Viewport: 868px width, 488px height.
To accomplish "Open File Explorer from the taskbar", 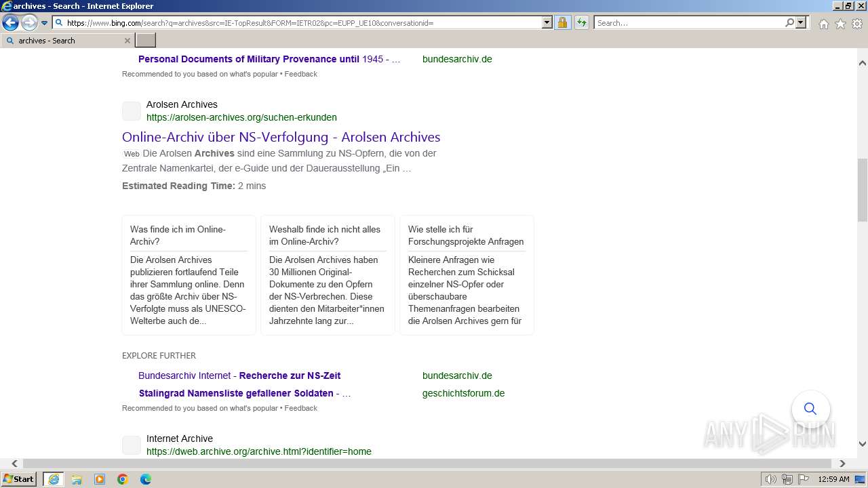I will [x=77, y=479].
